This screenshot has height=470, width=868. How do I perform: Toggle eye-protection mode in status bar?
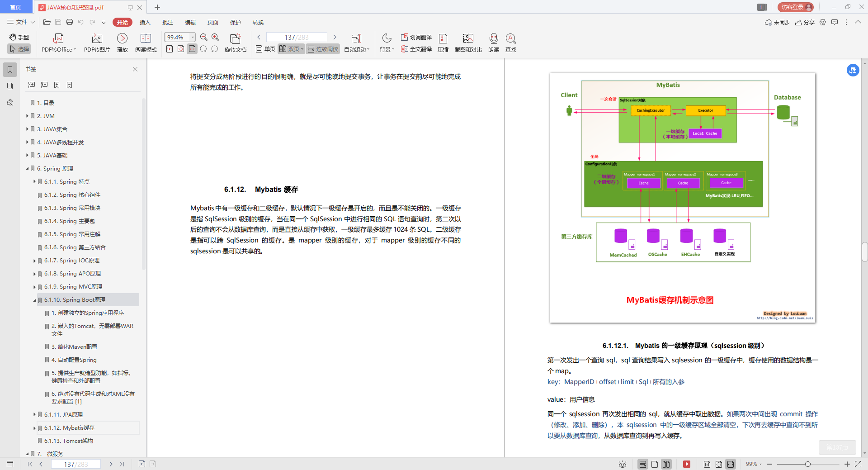pyautogui.click(x=622, y=464)
